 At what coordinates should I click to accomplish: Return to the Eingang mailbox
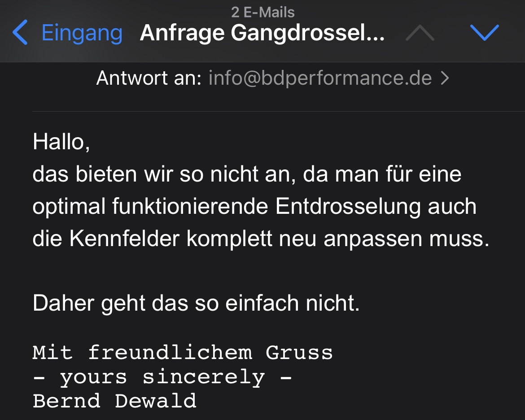point(82,33)
